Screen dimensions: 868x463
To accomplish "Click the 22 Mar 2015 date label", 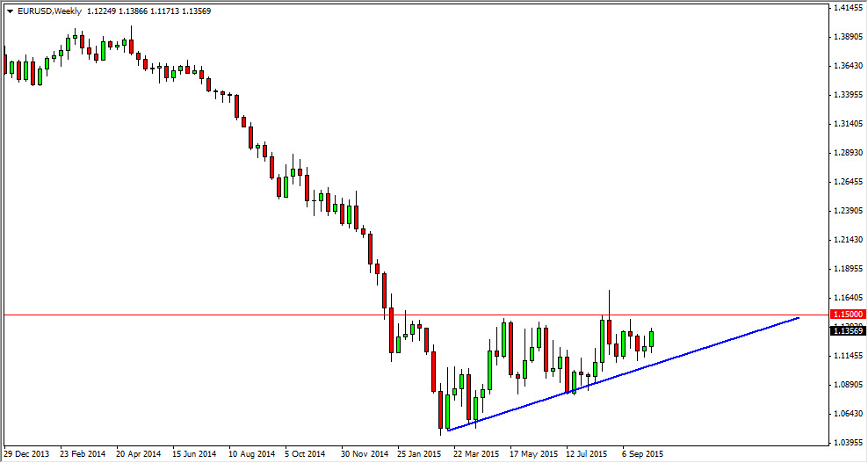I will (476, 454).
